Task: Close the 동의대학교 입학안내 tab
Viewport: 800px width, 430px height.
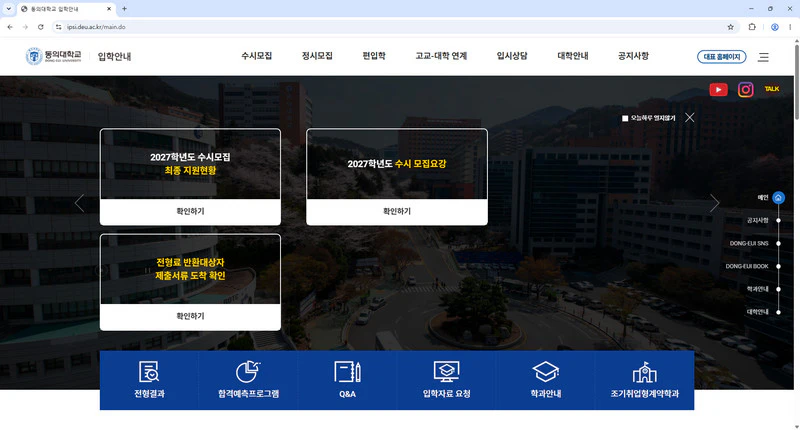Action: [x=109, y=9]
